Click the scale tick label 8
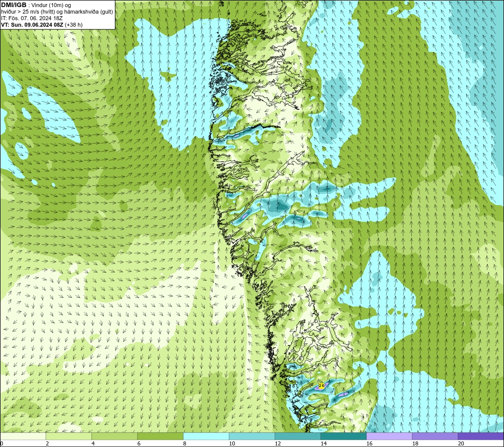This screenshot has width=504, height=447. [185, 443]
